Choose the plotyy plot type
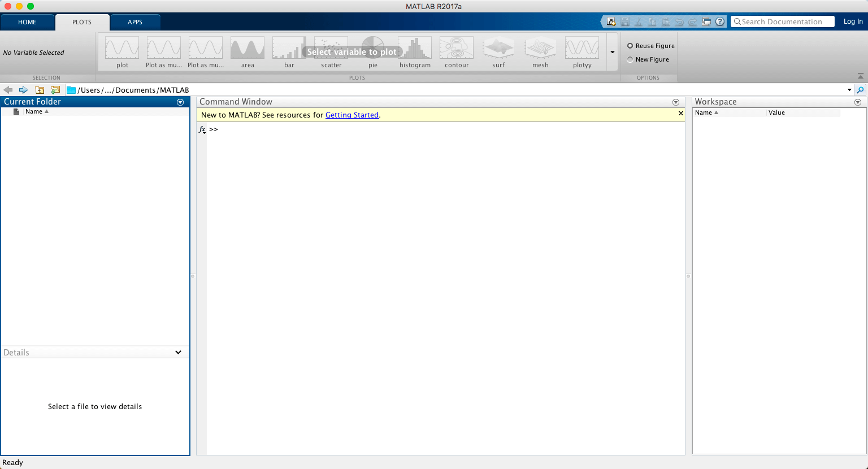868x469 pixels. click(x=582, y=53)
